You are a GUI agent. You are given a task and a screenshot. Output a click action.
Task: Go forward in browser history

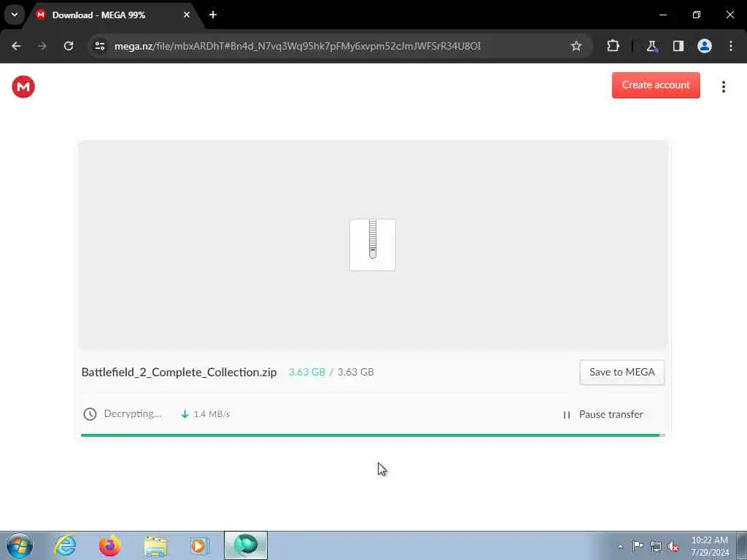pyautogui.click(x=42, y=46)
